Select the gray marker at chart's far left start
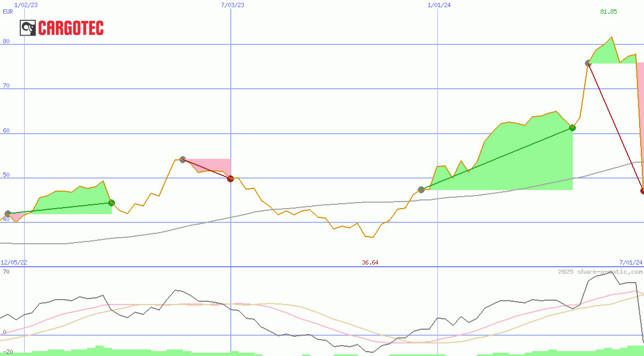644x356 pixels. coord(8,214)
